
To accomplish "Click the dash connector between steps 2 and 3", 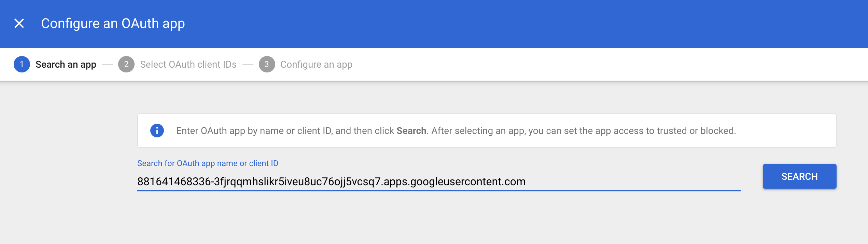I will [x=248, y=65].
